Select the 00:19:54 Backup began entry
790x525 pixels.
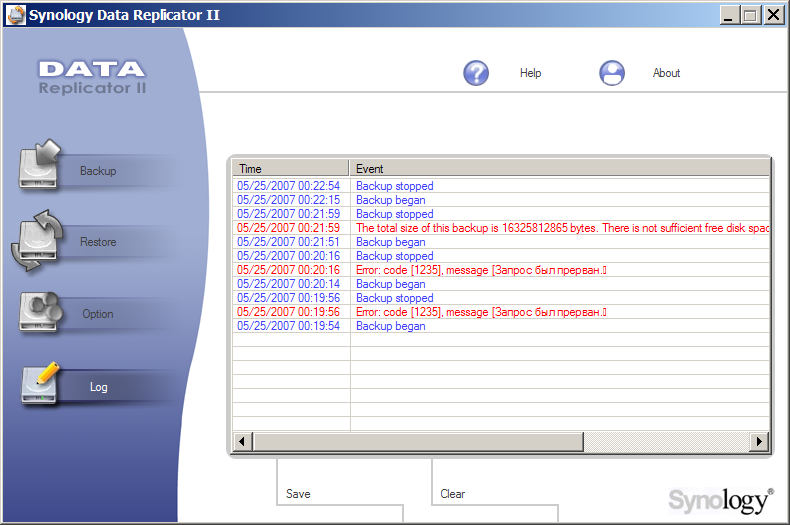tap(501, 326)
